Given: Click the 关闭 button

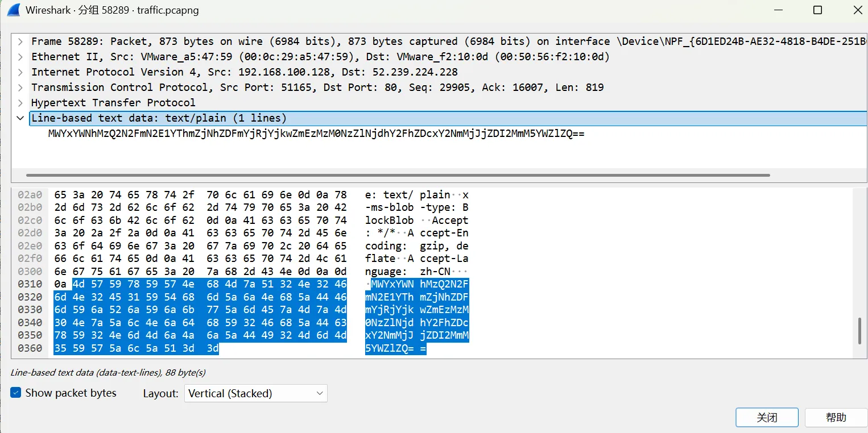Looking at the screenshot, I should [x=767, y=417].
